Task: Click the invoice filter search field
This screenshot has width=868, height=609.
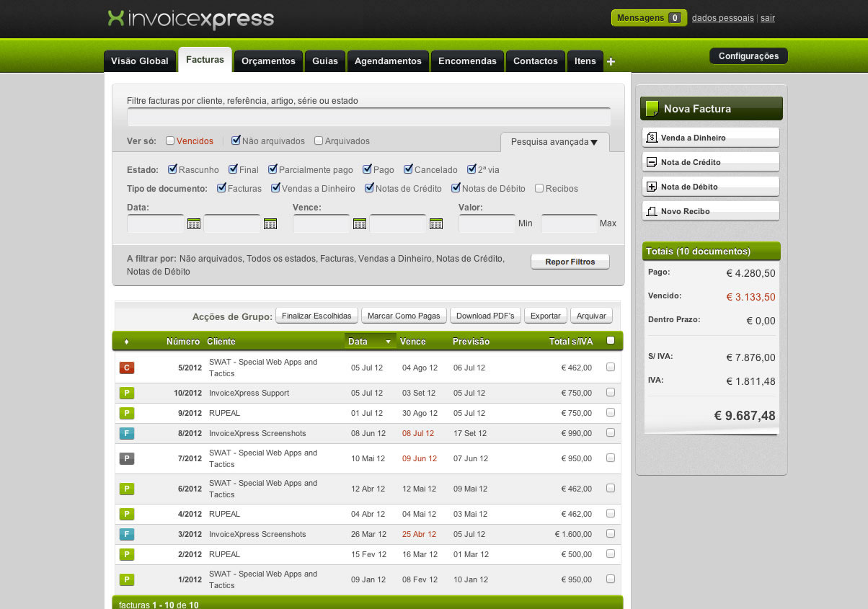Action: pos(368,117)
